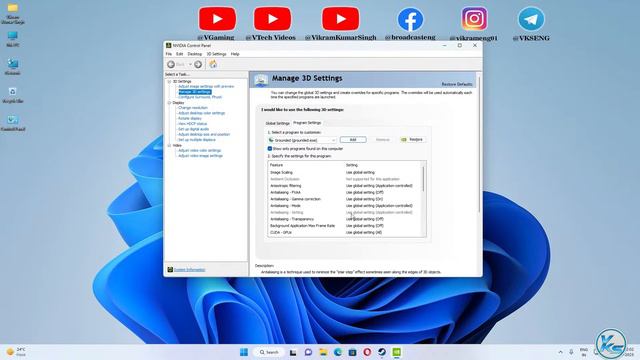Open the This PC desktop icon
This screenshot has height=360, width=640.
pyautogui.click(x=13, y=39)
